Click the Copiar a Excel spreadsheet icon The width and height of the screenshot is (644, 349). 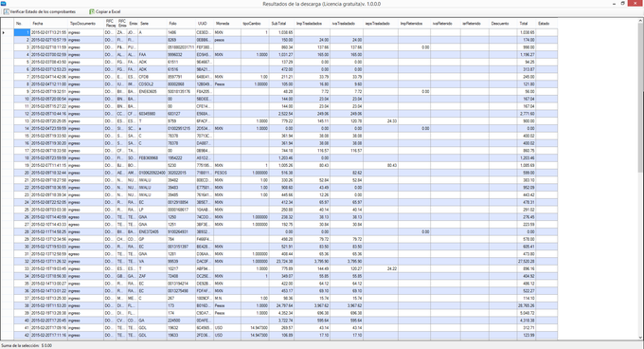click(x=92, y=12)
